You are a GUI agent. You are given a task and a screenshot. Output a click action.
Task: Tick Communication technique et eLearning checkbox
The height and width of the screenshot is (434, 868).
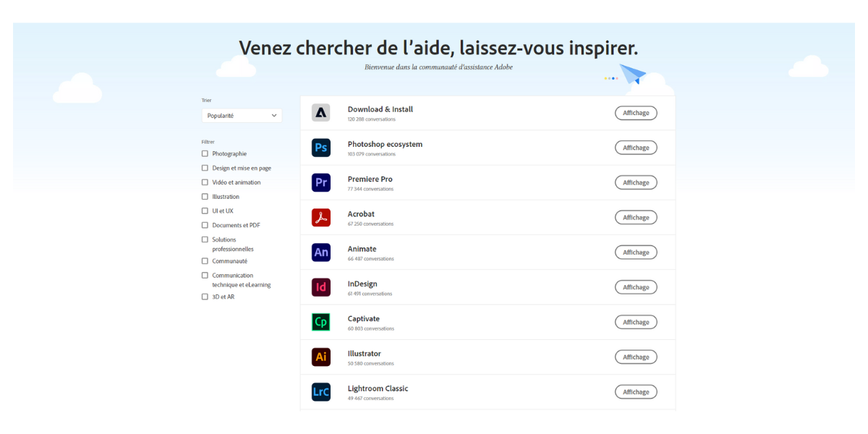click(205, 276)
